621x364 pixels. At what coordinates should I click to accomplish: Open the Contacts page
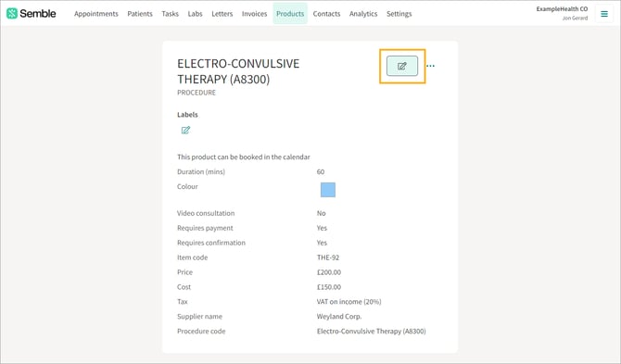pyautogui.click(x=326, y=14)
